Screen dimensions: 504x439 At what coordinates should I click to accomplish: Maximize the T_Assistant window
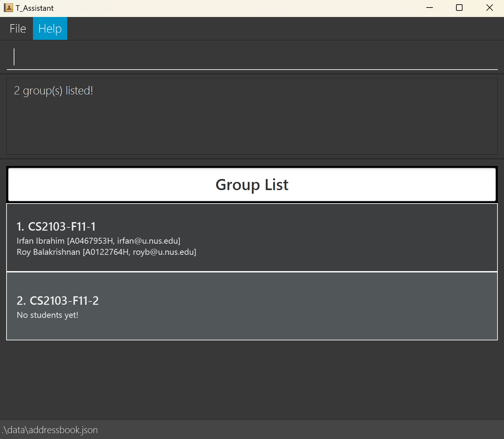(459, 8)
